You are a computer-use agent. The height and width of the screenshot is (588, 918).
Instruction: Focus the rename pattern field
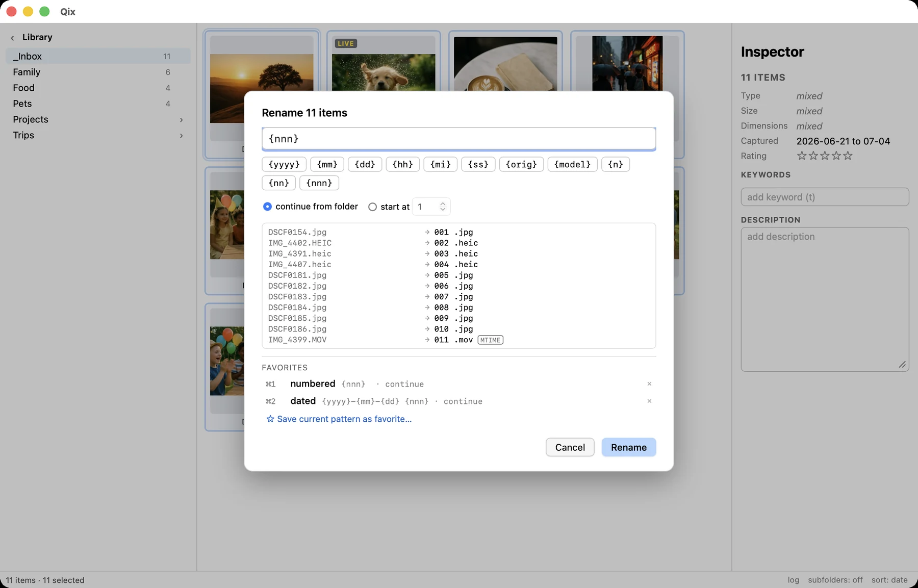pyautogui.click(x=458, y=139)
